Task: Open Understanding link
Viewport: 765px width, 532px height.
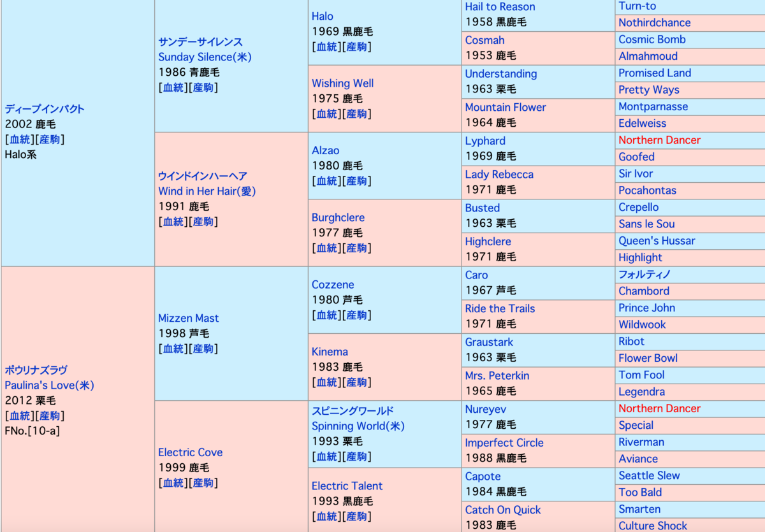Action: tap(501, 73)
